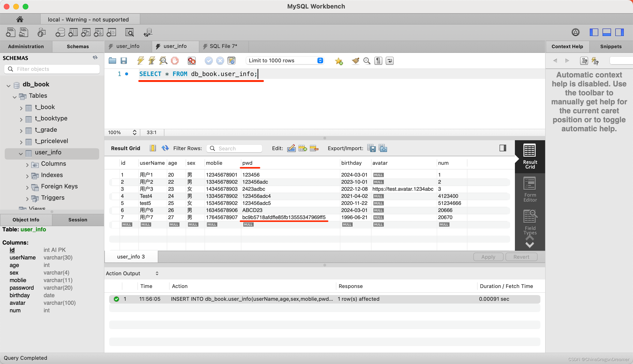Save the script with the disk icon

[x=124, y=61]
